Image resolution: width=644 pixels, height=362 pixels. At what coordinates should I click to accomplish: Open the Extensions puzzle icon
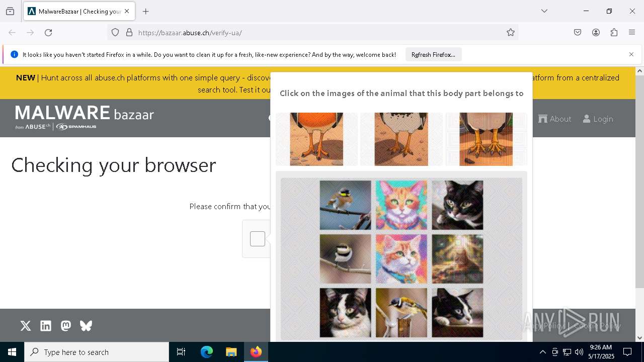point(614,33)
